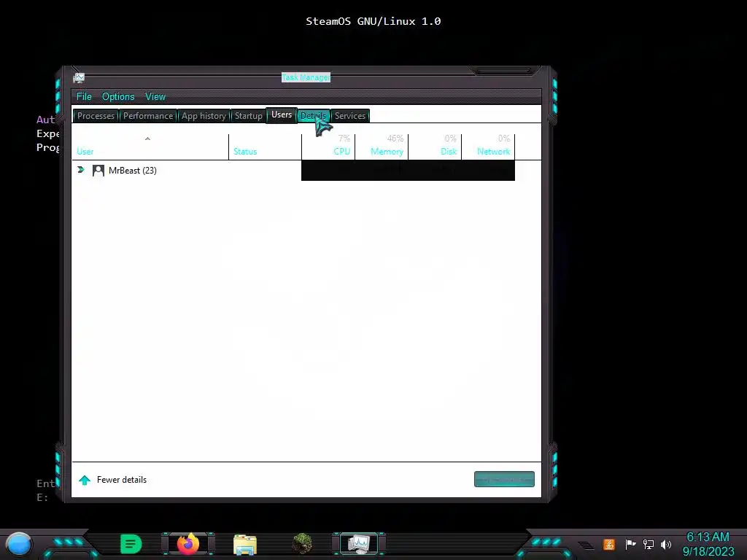Expand the MrBeast user entry
747x560 pixels.
(x=81, y=169)
